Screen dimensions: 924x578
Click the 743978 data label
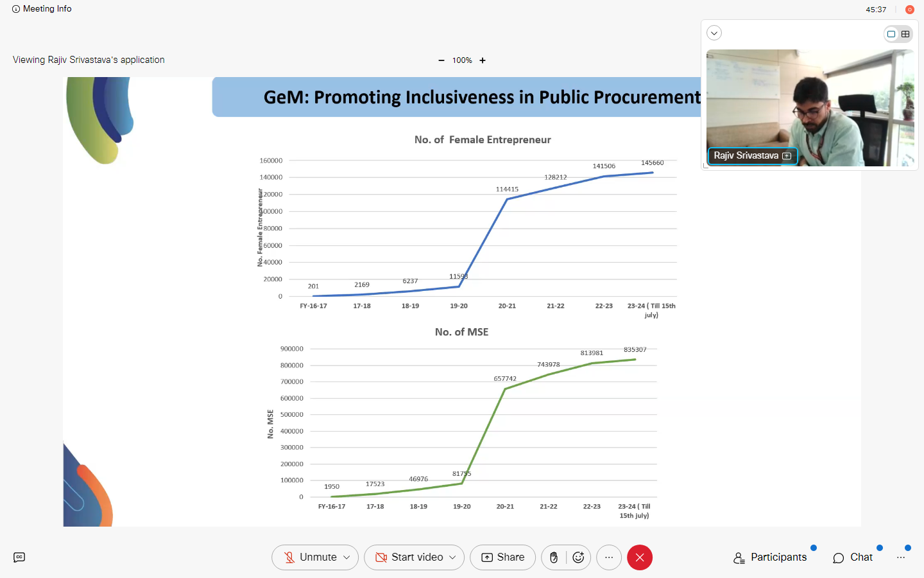point(549,365)
